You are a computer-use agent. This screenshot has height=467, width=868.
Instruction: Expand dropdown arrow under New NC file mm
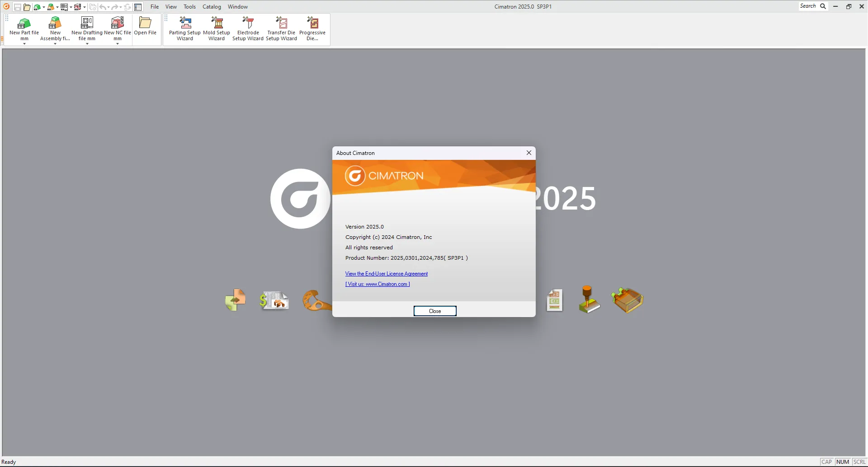(118, 44)
